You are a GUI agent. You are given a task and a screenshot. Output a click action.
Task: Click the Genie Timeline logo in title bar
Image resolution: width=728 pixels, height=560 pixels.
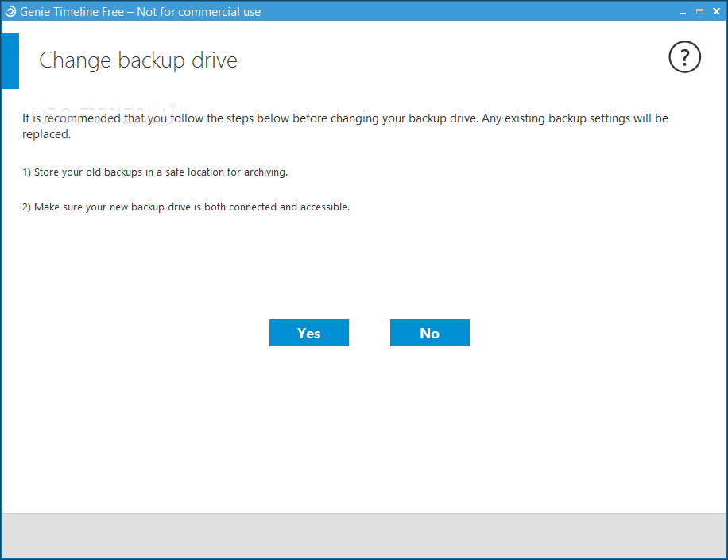click(x=10, y=11)
